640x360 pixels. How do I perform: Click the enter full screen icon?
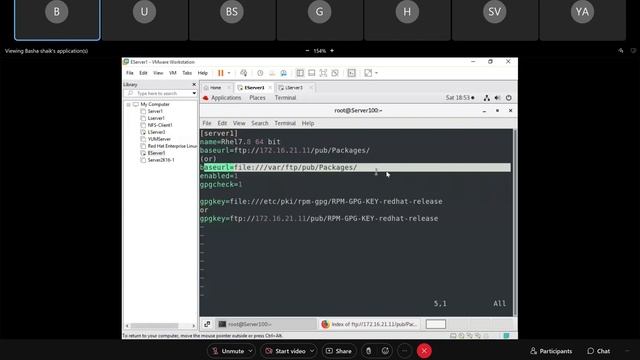tap(323, 73)
